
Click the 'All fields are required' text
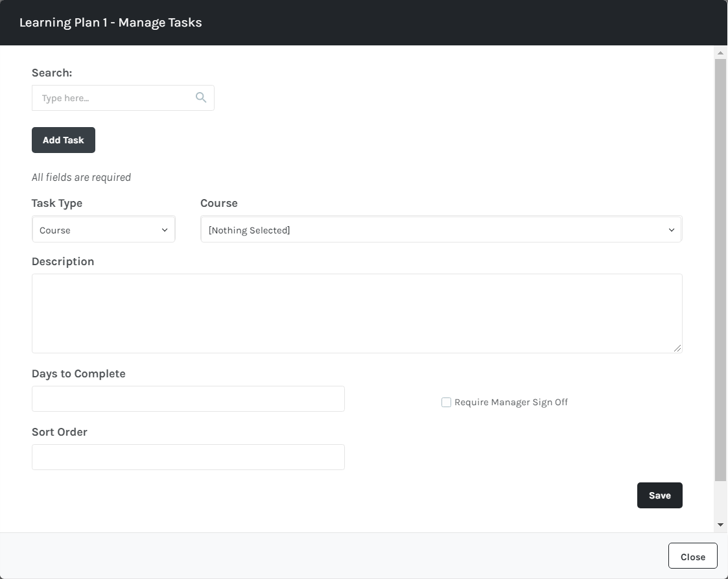pyautogui.click(x=81, y=178)
